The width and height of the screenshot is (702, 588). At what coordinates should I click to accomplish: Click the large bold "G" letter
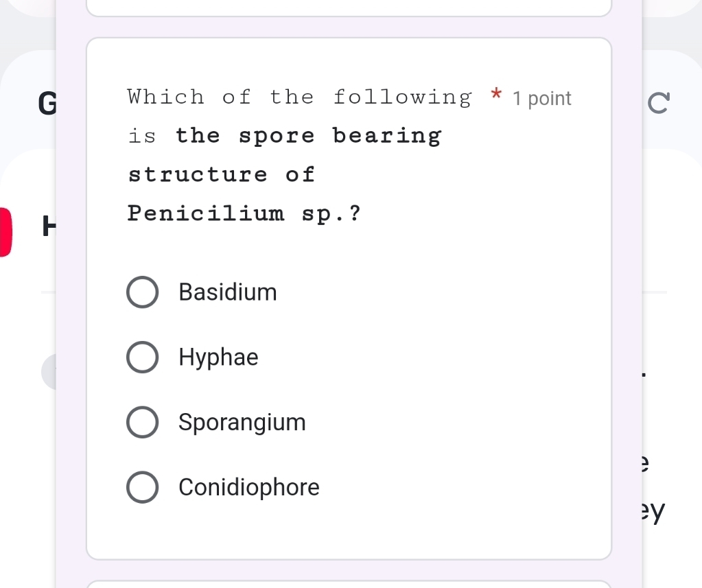pos(46,102)
